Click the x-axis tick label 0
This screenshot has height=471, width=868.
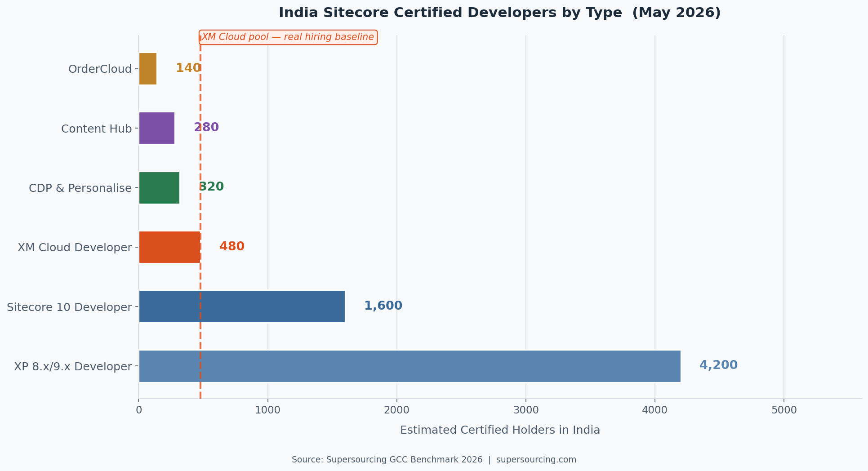(139, 410)
